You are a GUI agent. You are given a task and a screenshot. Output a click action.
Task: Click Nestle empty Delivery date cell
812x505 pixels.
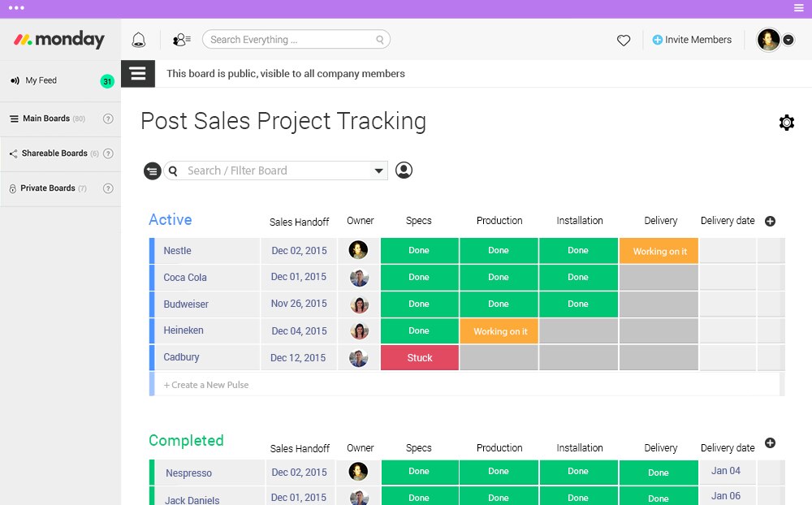coord(728,251)
